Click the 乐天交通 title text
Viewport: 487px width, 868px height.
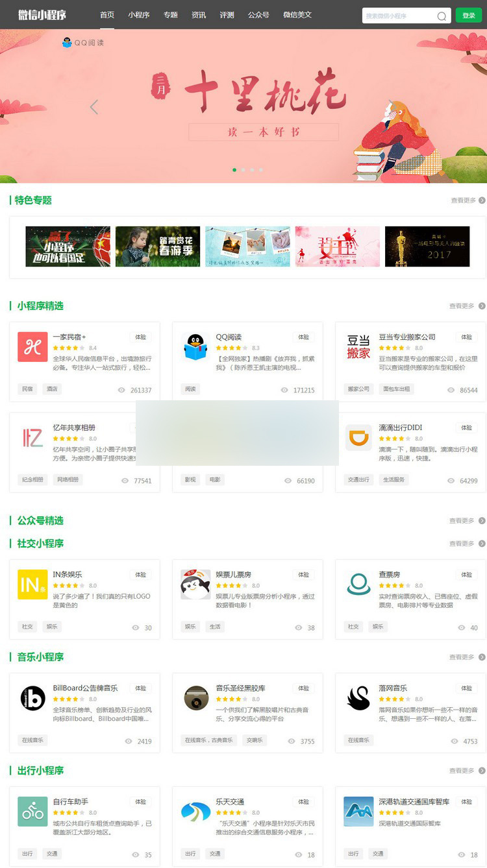click(231, 802)
